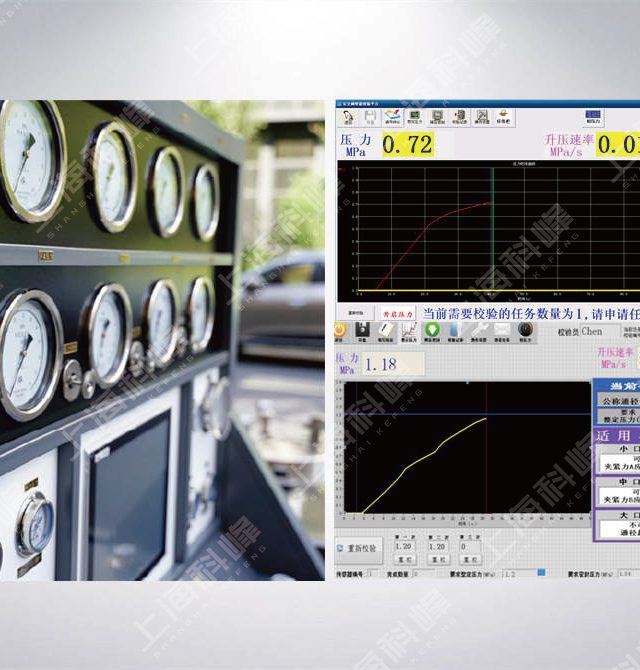The height and width of the screenshot is (670, 640).
Task: Click the blue monitor icon at top right
Action: (x=594, y=117)
